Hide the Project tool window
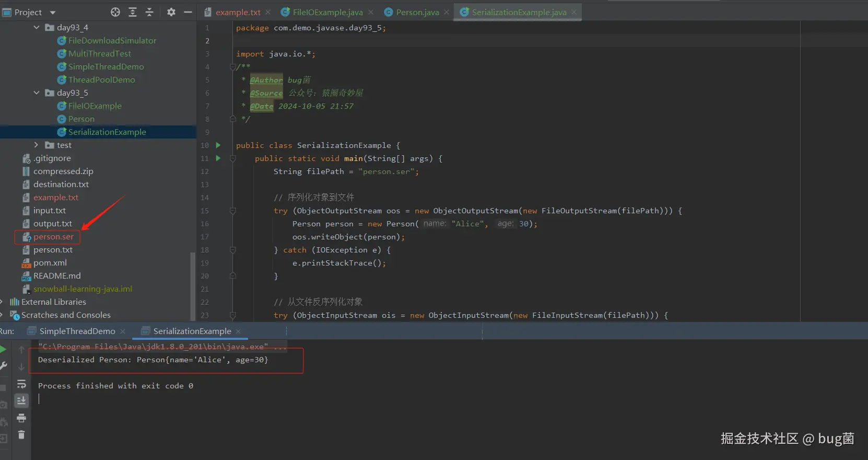 click(188, 12)
